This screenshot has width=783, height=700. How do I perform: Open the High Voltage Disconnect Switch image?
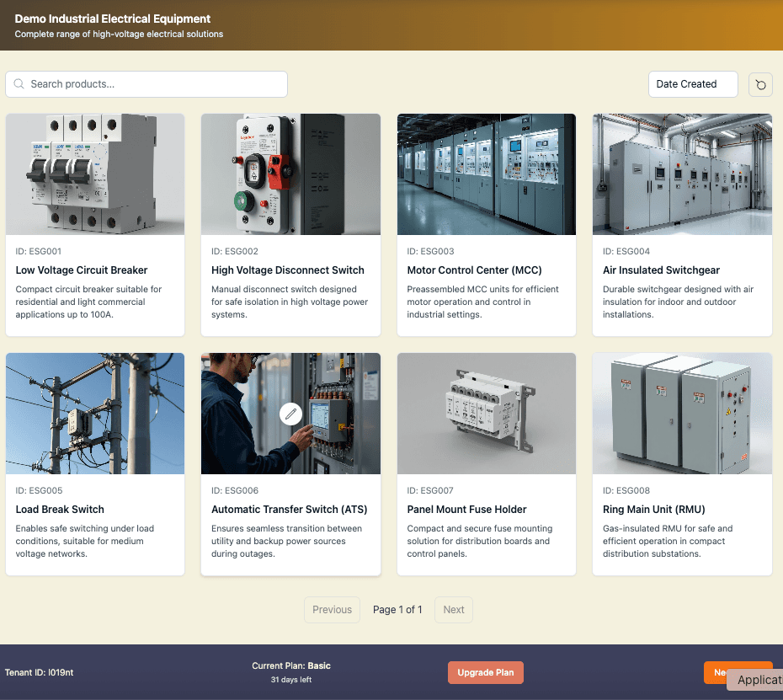click(x=290, y=174)
